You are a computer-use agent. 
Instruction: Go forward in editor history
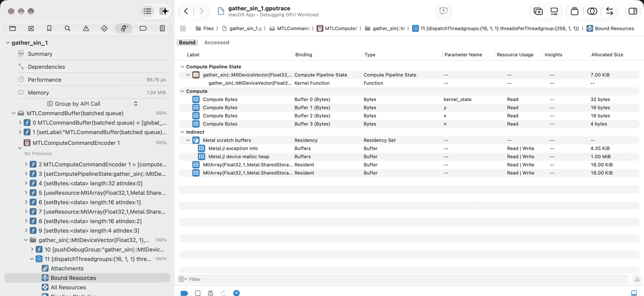point(201,11)
